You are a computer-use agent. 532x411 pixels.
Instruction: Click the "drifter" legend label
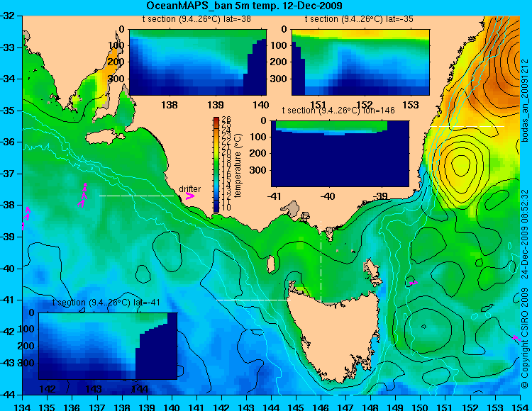(189, 188)
